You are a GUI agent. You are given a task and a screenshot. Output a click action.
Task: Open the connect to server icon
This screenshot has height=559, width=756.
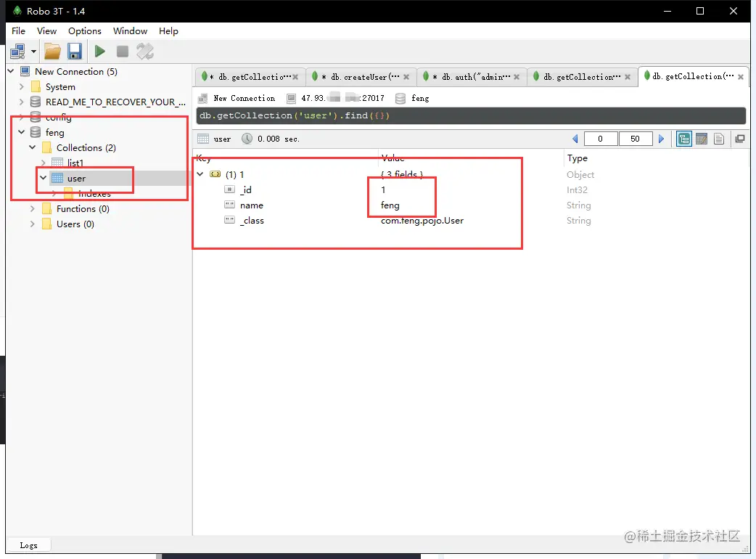(18, 51)
